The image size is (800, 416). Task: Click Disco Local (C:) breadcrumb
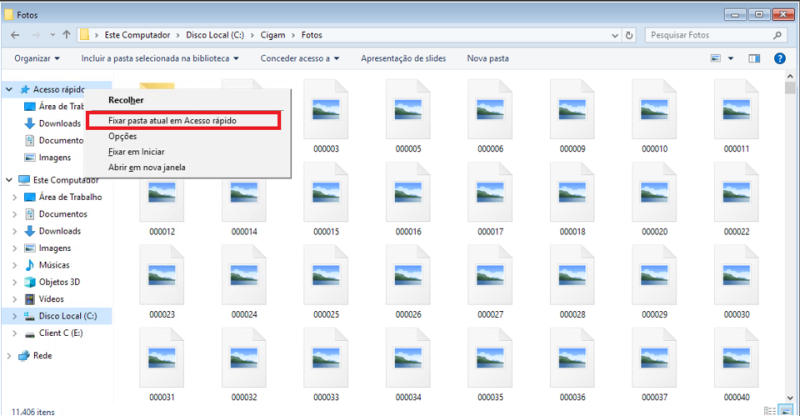[x=215, y=35]
